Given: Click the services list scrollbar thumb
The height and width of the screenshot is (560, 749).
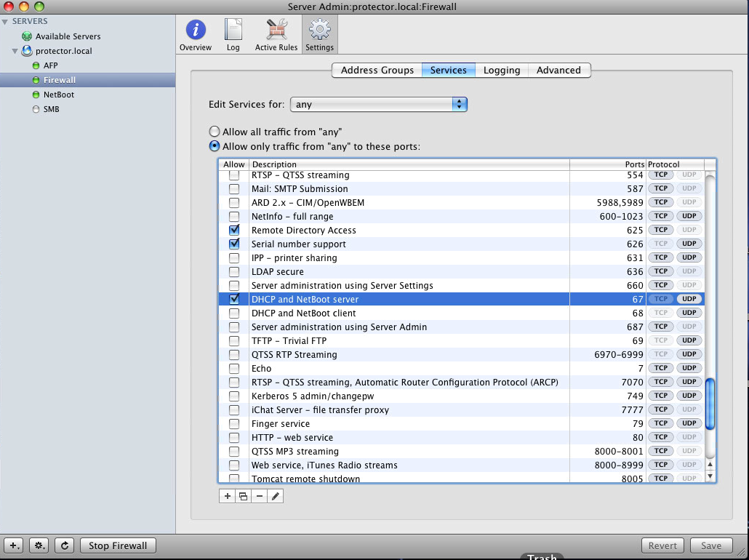Looking at the screenshot, I should click(710, 404).
